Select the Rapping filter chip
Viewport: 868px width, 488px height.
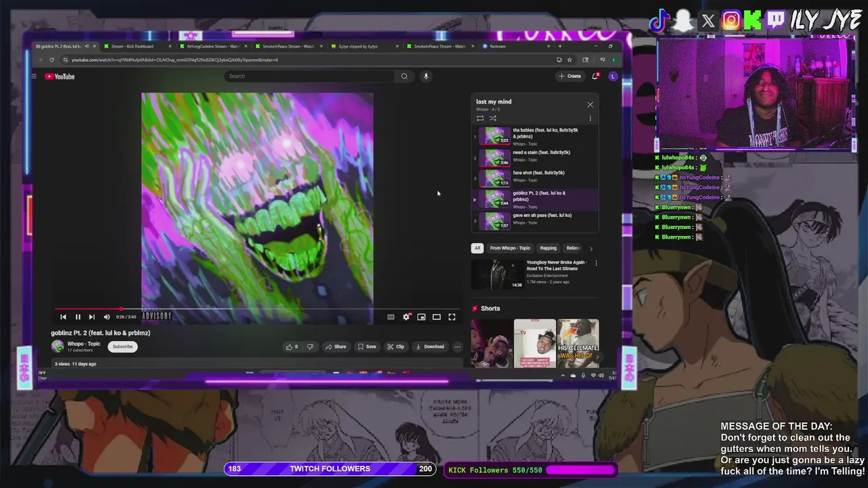click(548, 248)
